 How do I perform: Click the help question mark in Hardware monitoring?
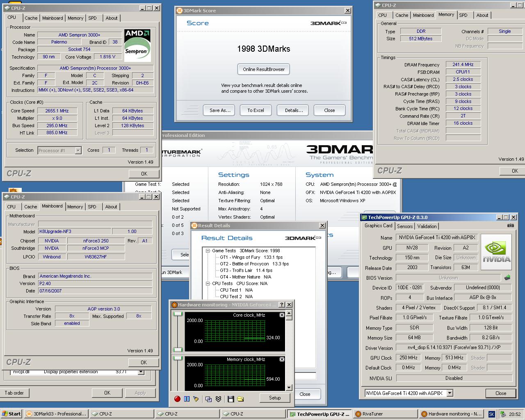(x=282, y=305)
